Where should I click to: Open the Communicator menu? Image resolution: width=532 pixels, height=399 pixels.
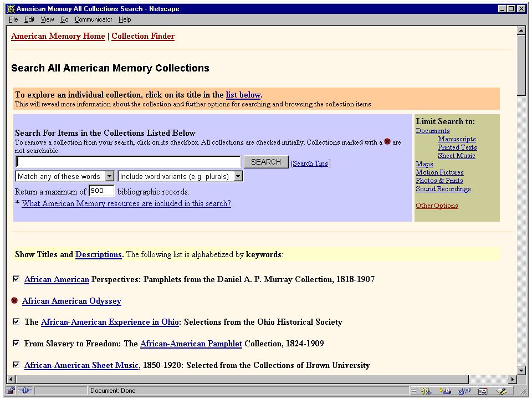tap(93, 19)
